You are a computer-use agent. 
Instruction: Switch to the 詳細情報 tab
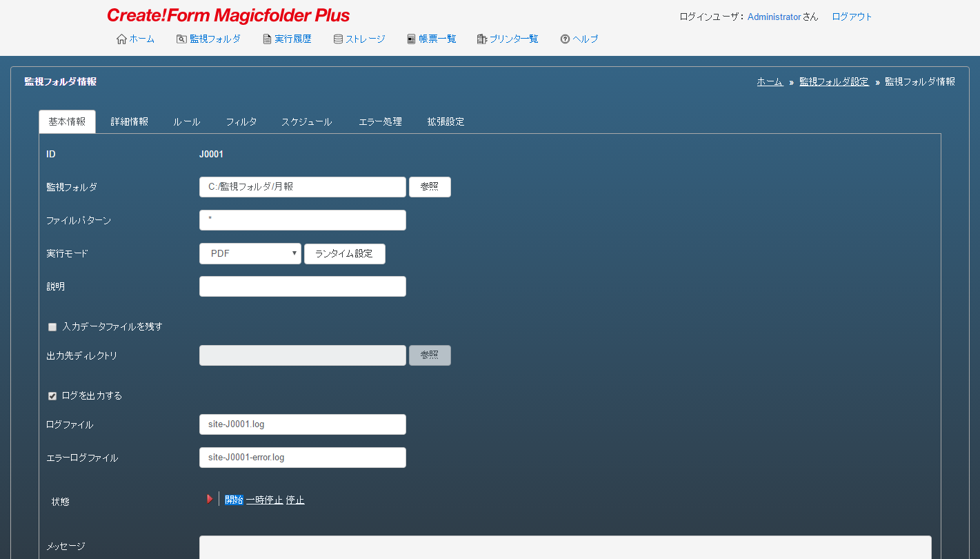[130, 121]
